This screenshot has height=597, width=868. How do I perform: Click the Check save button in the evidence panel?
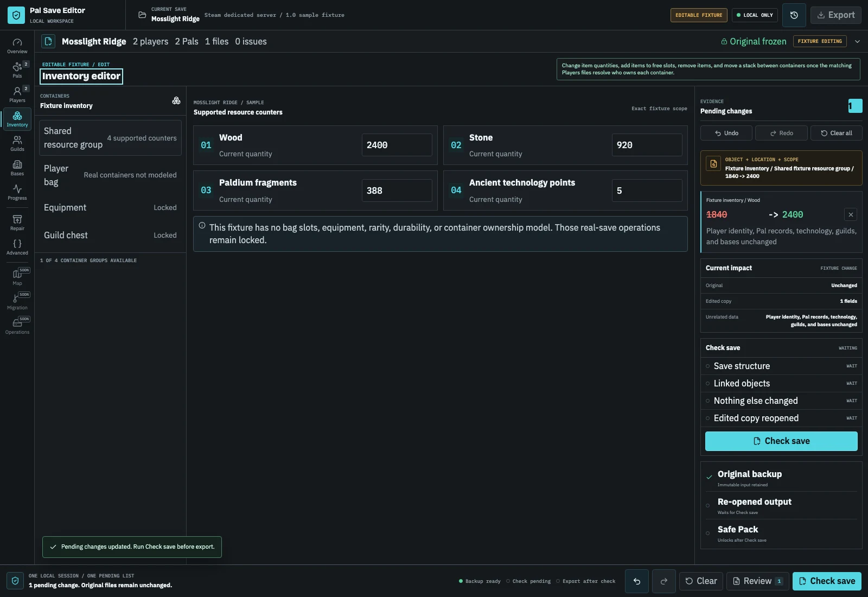coord(781,441)
